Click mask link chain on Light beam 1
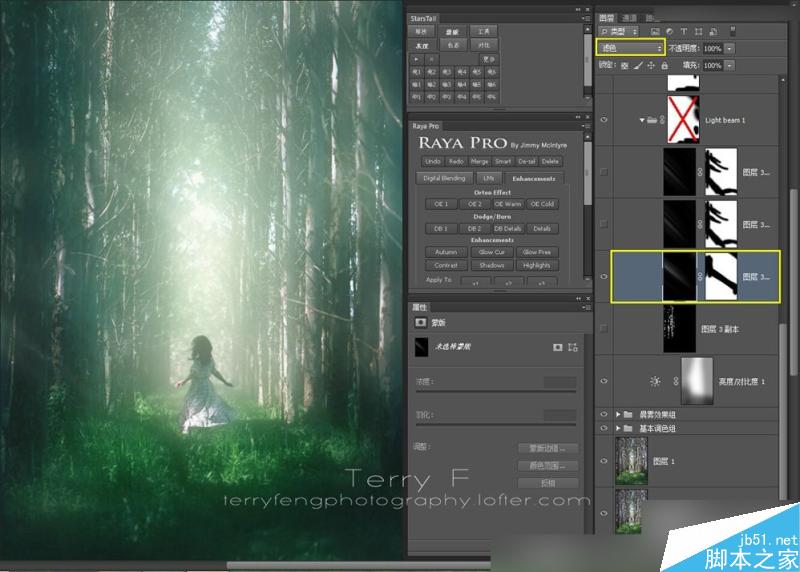The height and width of the screenshot is (572, 800). [x=662, y=120]
